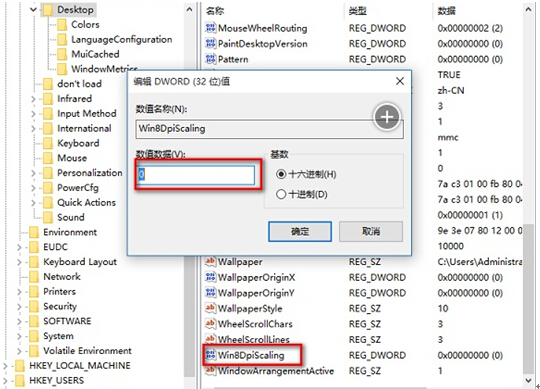Click the WindowMetrics folder icon
Viewport: 540px width, 389px height.
point(62,69)
